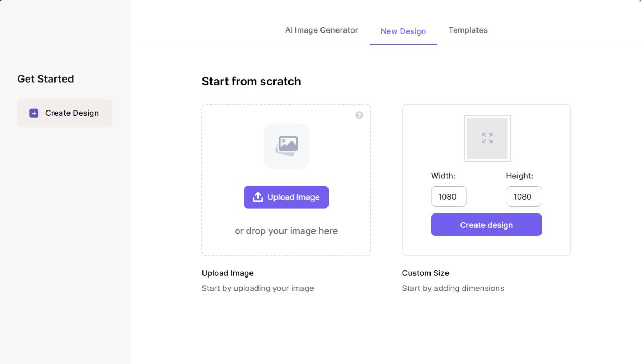641x364 pixels.
Task: Click the expand arrows canvas preview
Action: coord(487,138)
